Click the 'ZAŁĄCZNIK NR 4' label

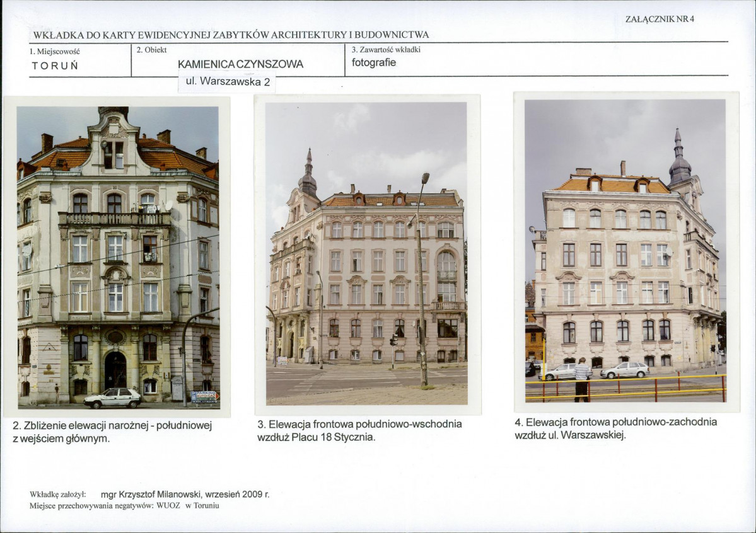660,20
